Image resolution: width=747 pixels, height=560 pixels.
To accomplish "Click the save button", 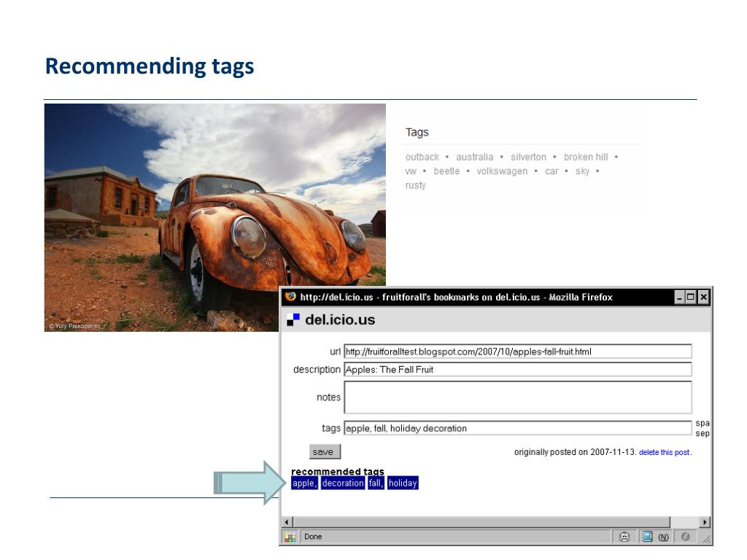I will point(325,452).
